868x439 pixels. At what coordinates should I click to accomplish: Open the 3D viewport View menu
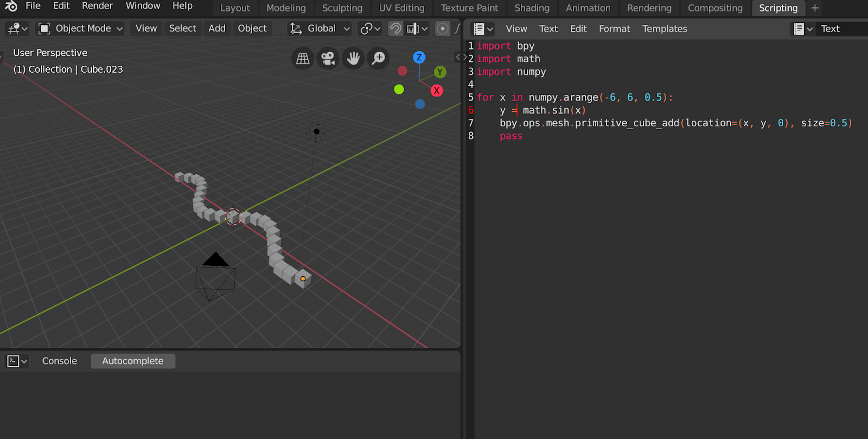point(146,29)
